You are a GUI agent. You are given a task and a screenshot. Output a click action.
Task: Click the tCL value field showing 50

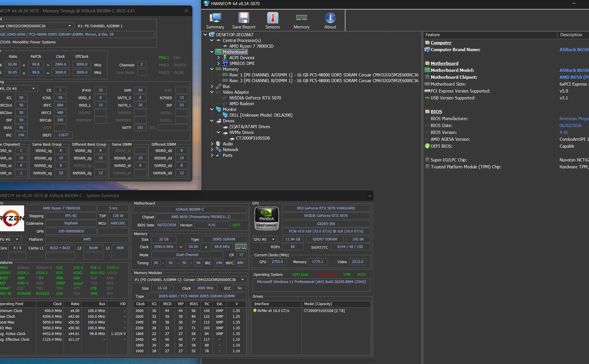(x=21, y=98)
